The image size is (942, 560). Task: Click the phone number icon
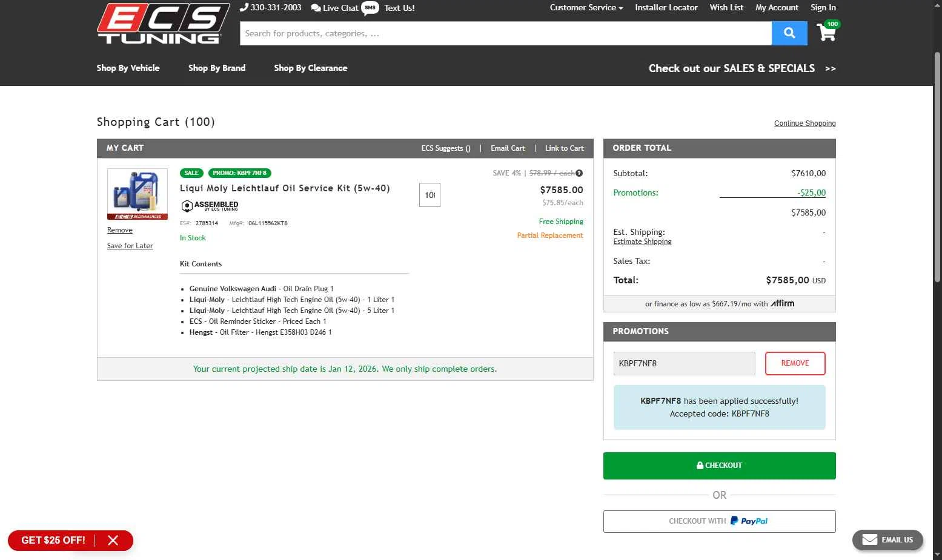244,7
